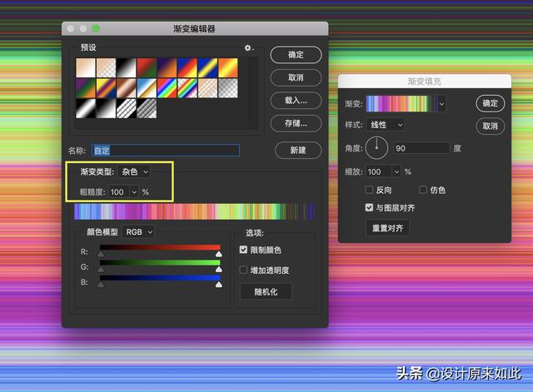Open the 缩放 dropdown arrow
Viewport: 533px width, 392px height.
396,172
